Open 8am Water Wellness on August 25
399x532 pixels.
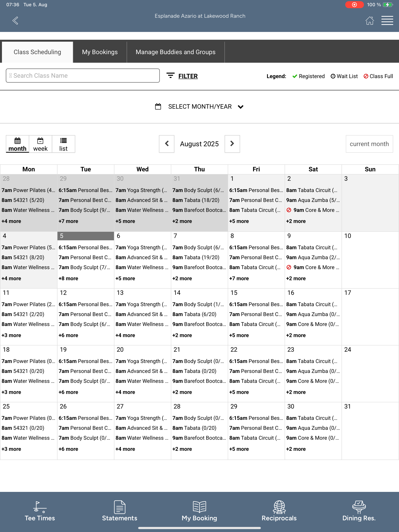(28, 438)
